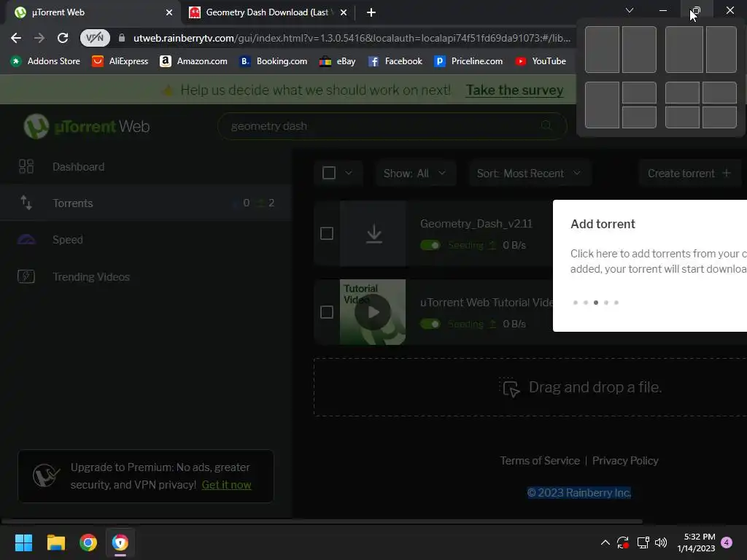Image resolution: width=747 pixels, height=560 pixels.
Task: Open clock showing 5:32 PM
Action: 696,542
